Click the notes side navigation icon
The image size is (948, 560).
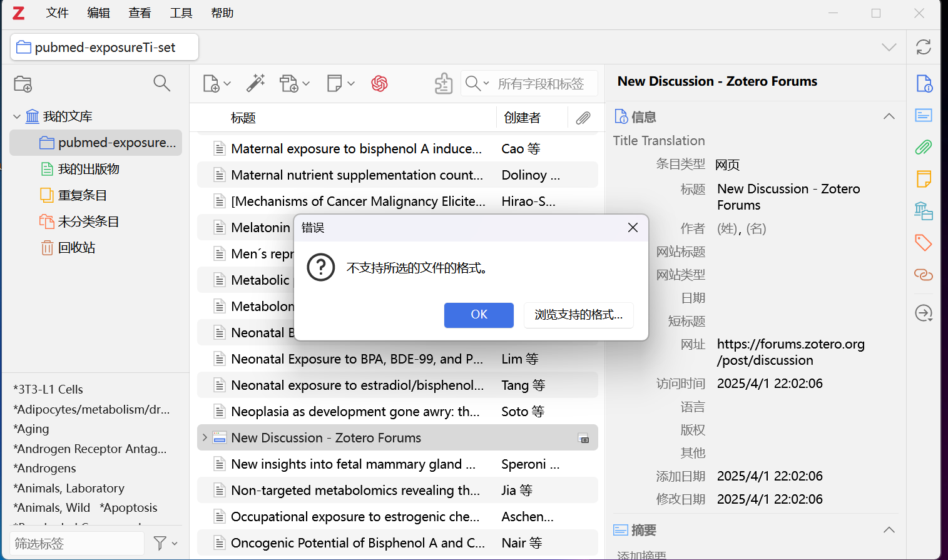click(x=924, y=179)
